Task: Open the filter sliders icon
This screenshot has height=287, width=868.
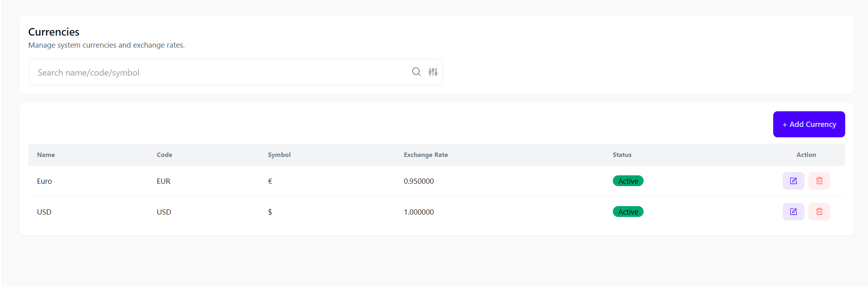Action: pos(433,72)
